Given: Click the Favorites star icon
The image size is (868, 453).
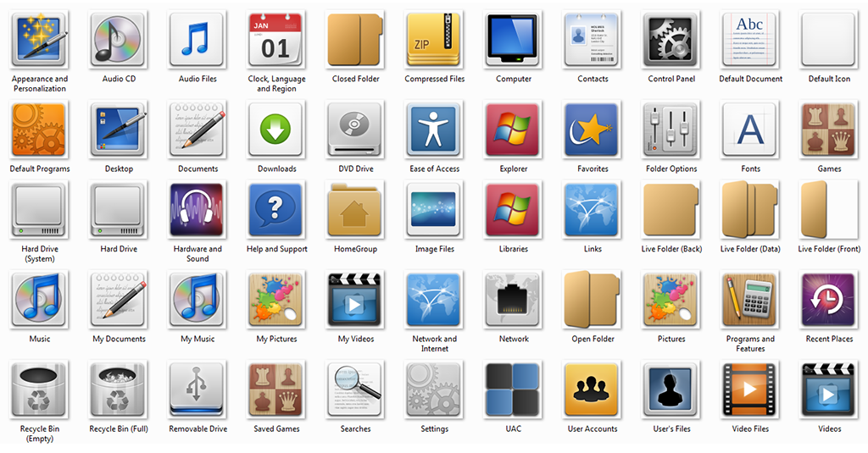Looking at the screenshot, I should click(x=593, y=130).
